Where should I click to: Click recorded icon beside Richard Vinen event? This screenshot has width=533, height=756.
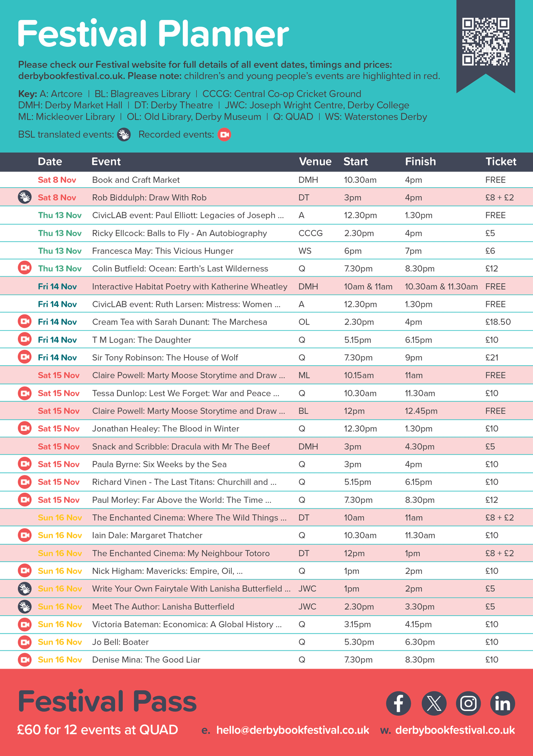tap(25, 482)
